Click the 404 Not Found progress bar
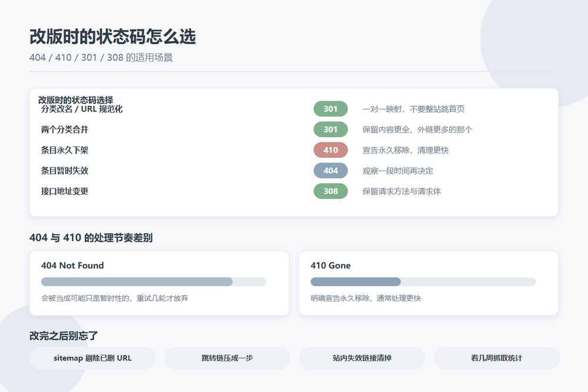The image size is (588, 392). coord(153,281)
